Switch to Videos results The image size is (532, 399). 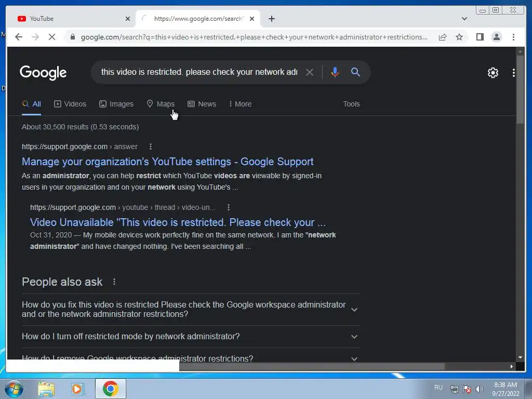pyautogui.click(x=70, y=104)
